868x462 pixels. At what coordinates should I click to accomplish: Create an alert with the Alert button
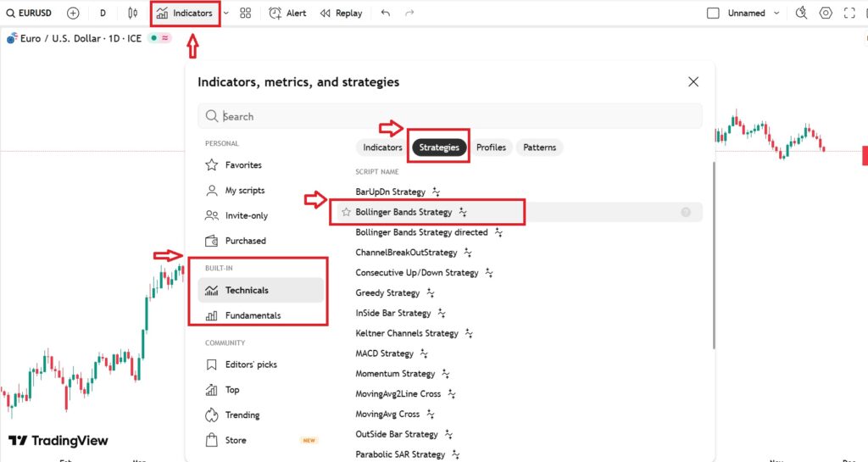(x=287, y=13)
